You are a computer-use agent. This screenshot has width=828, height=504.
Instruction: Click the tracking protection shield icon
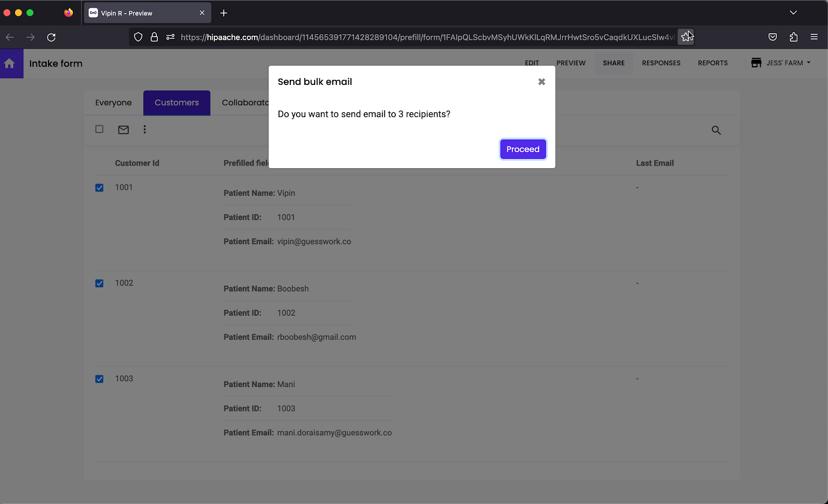[138, 37]
